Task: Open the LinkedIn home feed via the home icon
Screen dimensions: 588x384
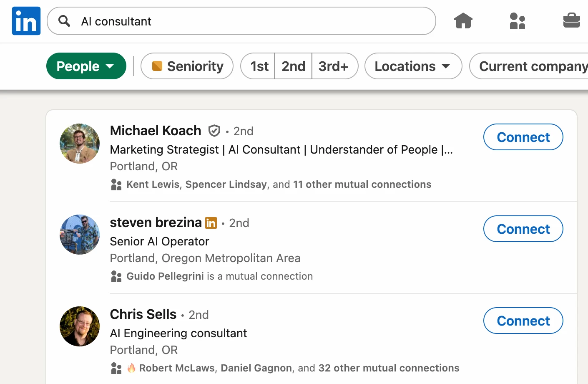Action: point(463,21)
